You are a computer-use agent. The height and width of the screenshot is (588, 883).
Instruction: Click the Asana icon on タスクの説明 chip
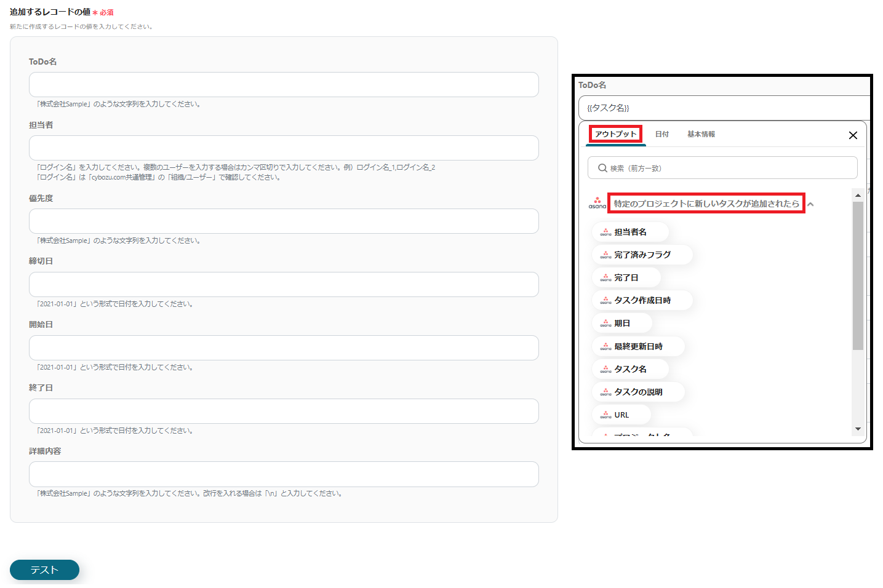pyautogui.click(x=605, y=392)
